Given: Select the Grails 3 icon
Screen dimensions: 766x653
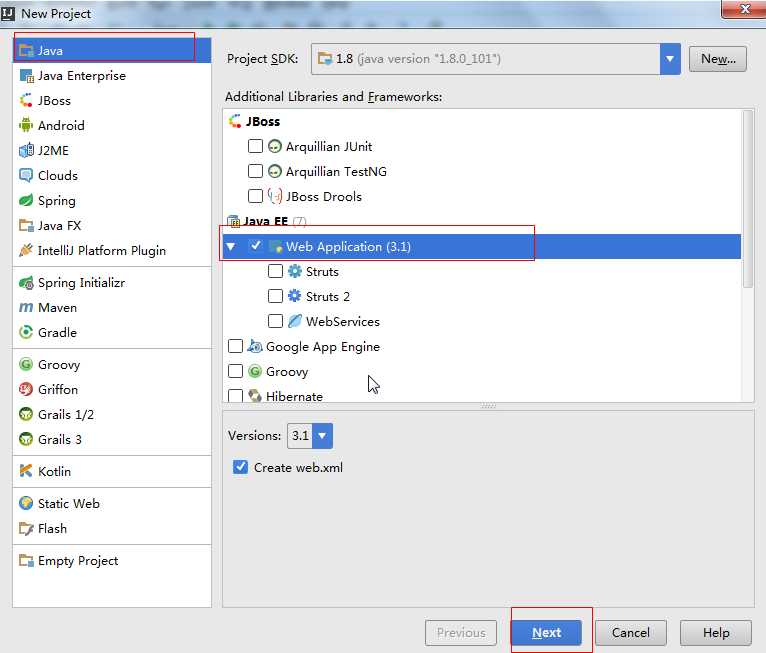Looking at the screenshot, I should click(26, 439).
